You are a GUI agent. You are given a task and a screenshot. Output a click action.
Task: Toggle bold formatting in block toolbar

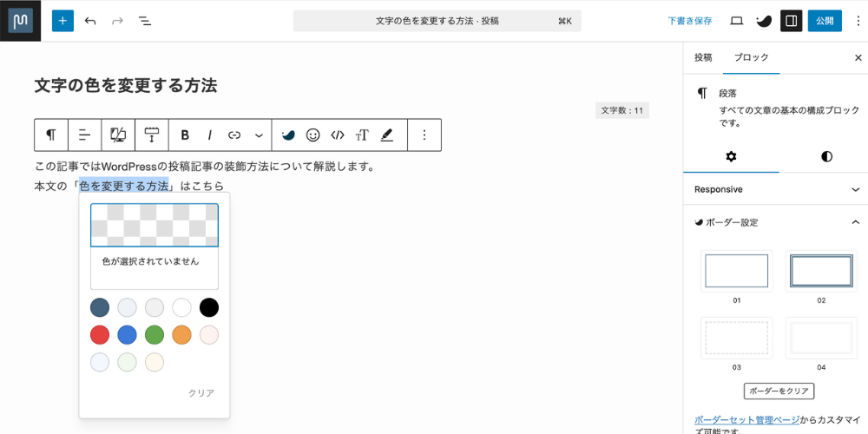point(185,135)
